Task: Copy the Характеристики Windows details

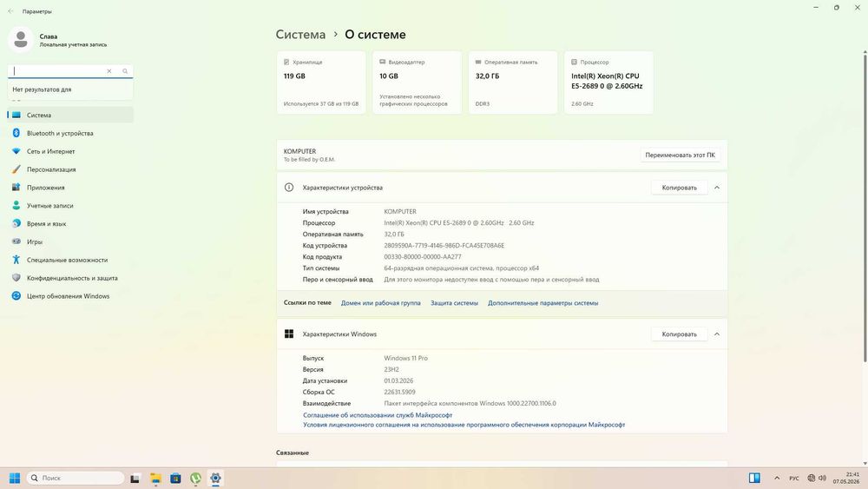Action: 680,334
